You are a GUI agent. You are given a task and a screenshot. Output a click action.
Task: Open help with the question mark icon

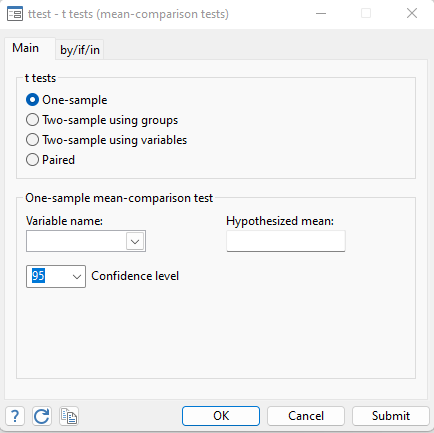(15, 416)
